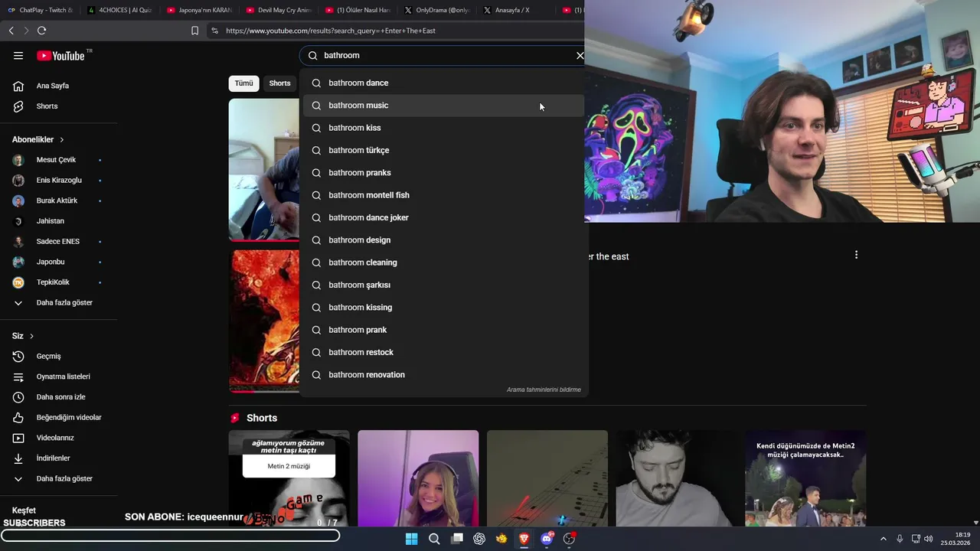Expand Abonelikler subscriptions section
This screenshot has width=980, height=551.
38,139
